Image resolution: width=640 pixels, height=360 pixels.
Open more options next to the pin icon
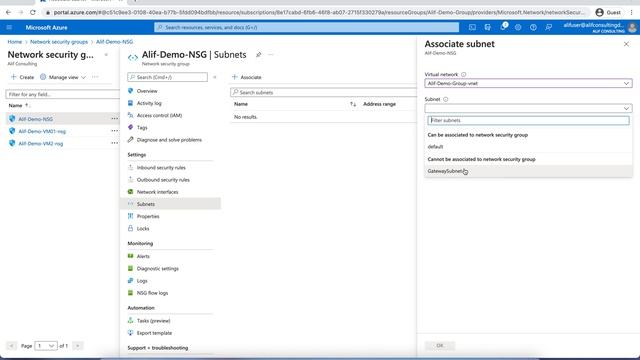click(271, 54)
